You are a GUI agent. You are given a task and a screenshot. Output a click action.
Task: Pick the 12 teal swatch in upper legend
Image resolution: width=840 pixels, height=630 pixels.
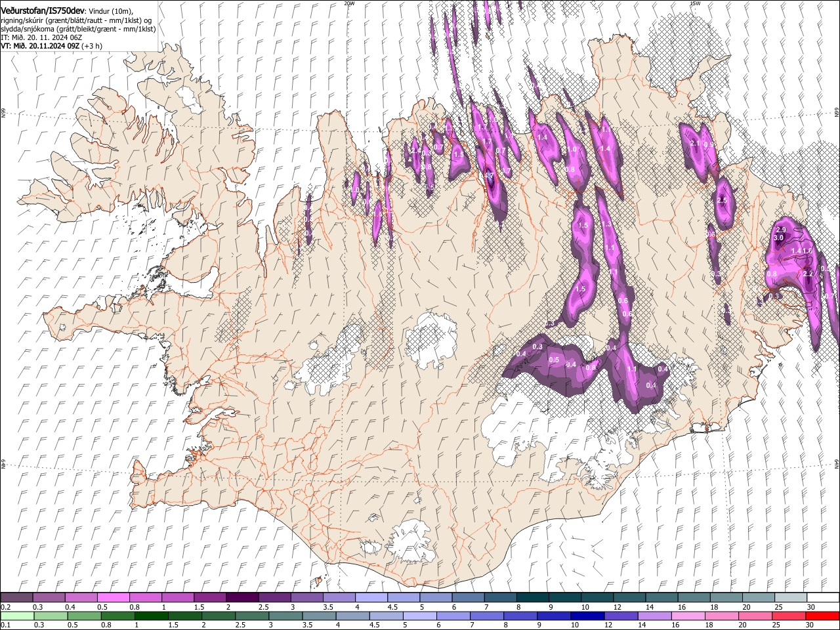pyautogui.click(x=629, y=597)
